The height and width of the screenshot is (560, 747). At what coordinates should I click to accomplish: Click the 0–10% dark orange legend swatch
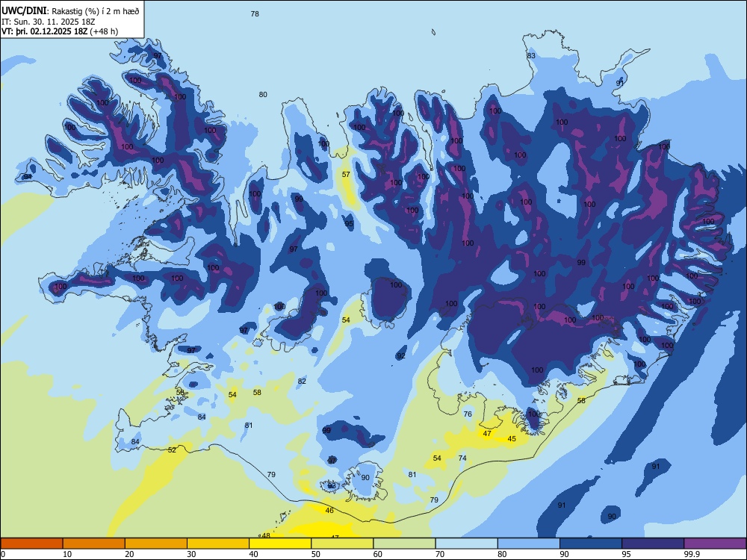(x=31, y=544)
